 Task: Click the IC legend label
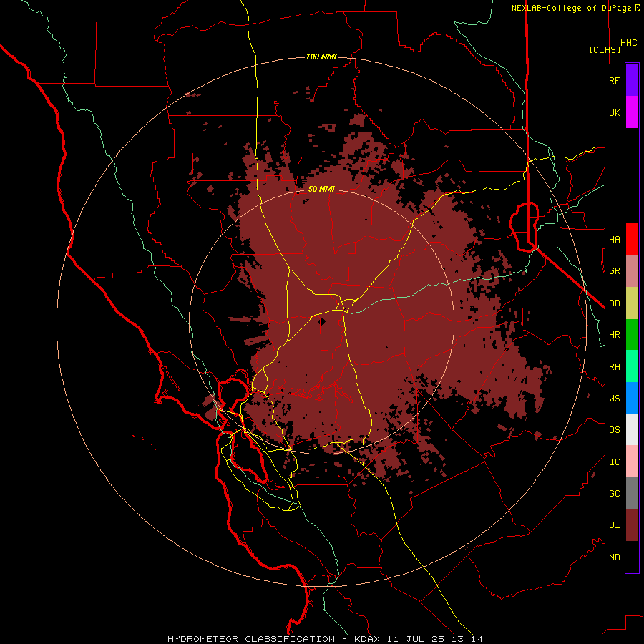[614, 462]
